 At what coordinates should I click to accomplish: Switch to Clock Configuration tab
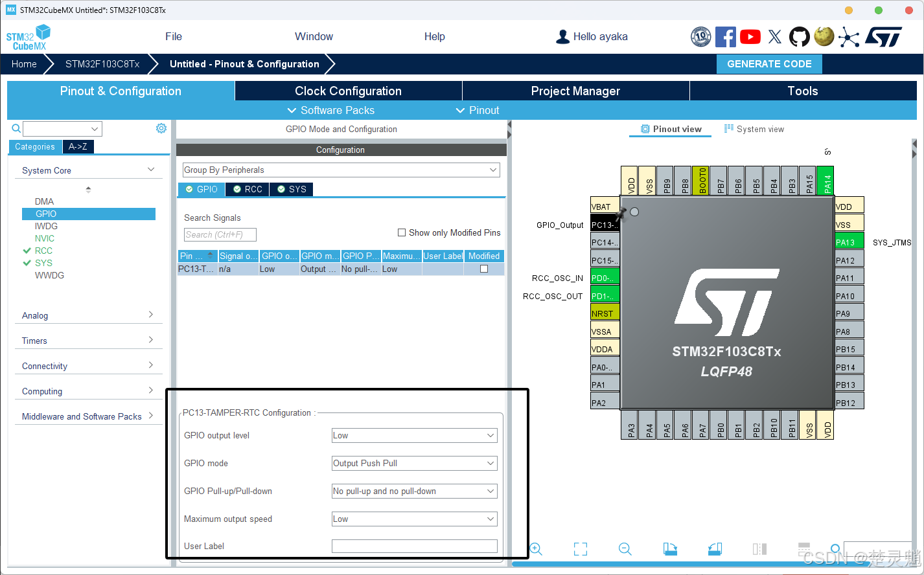point(349,91)
